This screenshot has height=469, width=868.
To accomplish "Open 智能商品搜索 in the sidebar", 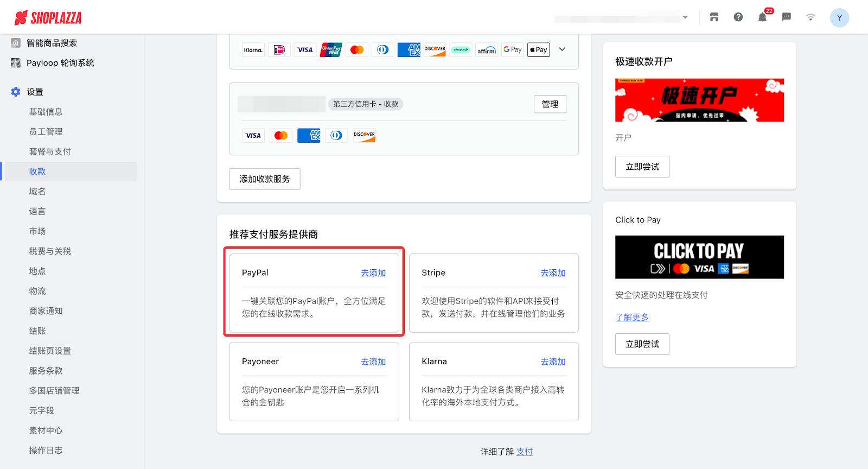I will pos(52,43).
